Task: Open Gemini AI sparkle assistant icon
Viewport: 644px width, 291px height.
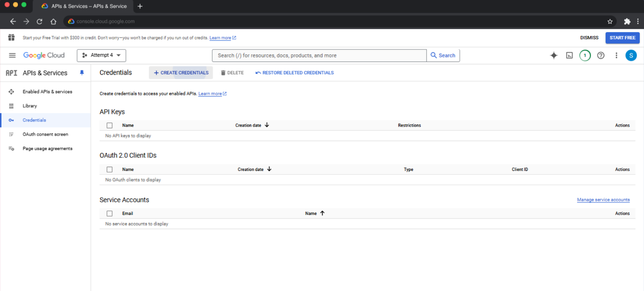Action: click(554, 55)
